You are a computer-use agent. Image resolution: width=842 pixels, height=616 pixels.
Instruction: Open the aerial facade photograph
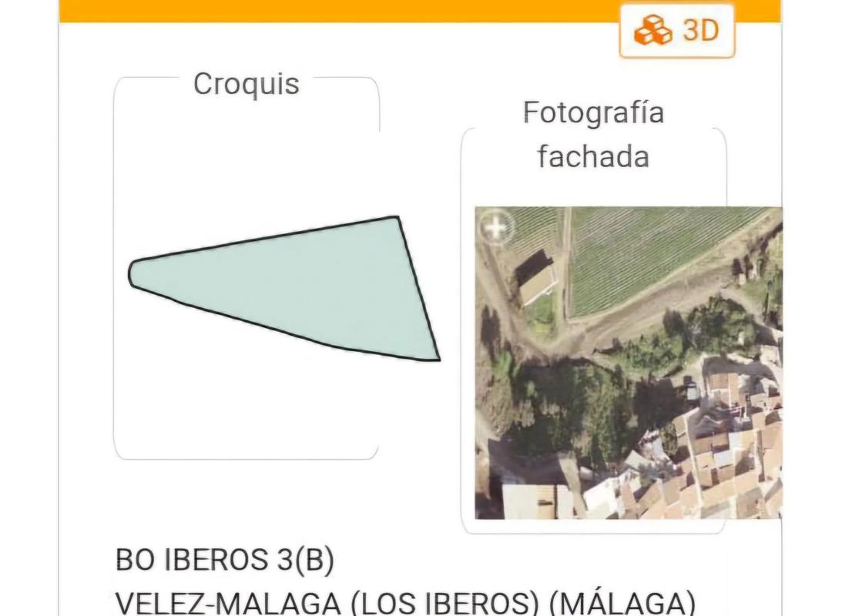(x=628, y=362)
